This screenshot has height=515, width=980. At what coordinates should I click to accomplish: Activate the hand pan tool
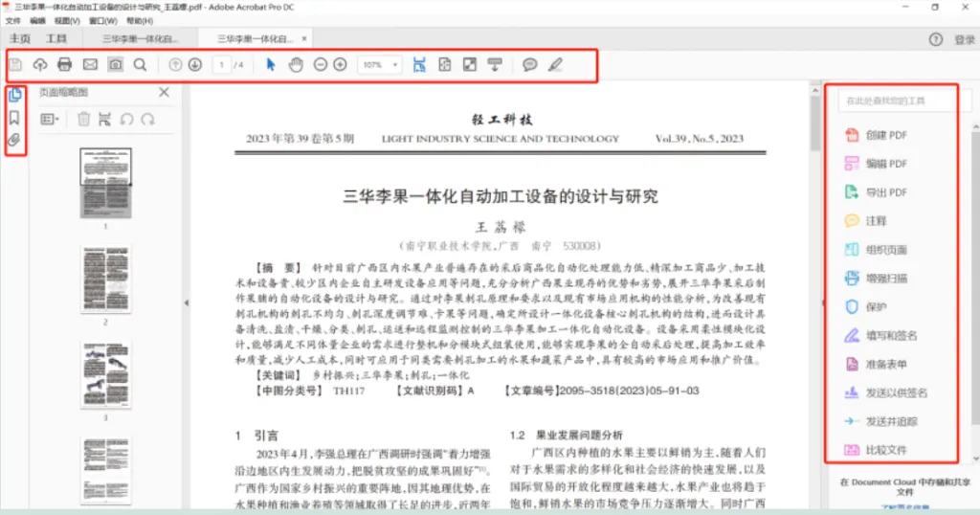pos(296,64)
